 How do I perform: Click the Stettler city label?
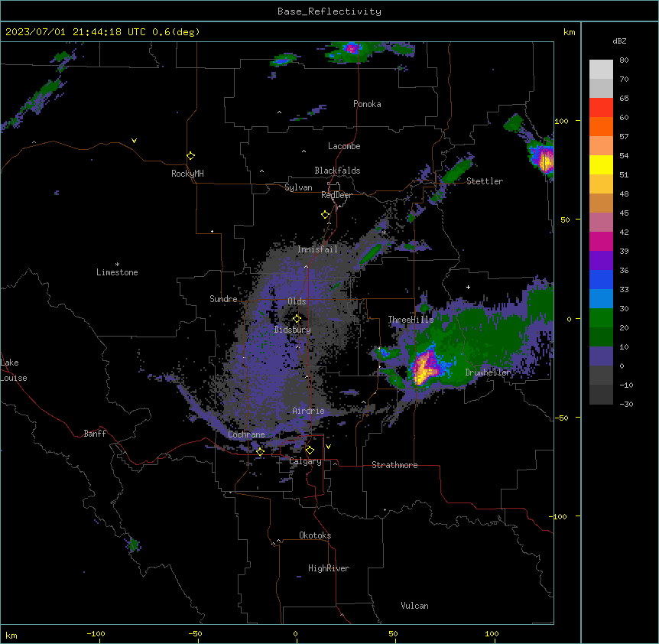pyautogui.click(x=485, y=181)
